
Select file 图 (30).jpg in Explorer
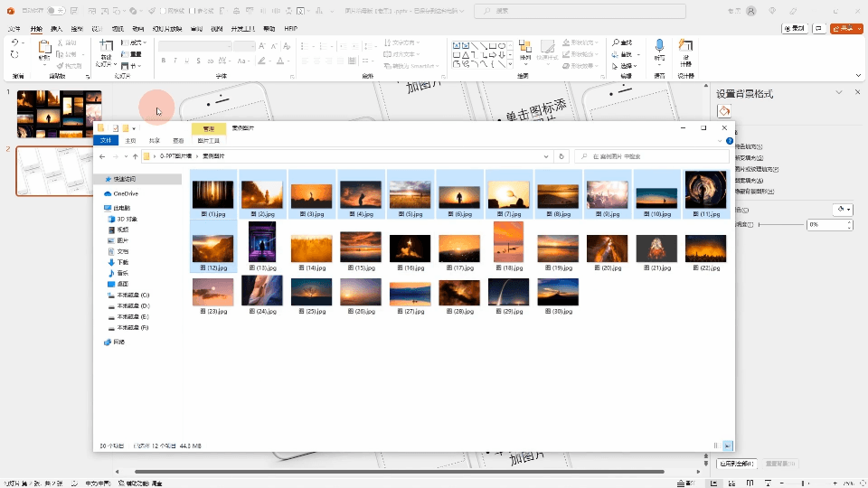point(558,296)
